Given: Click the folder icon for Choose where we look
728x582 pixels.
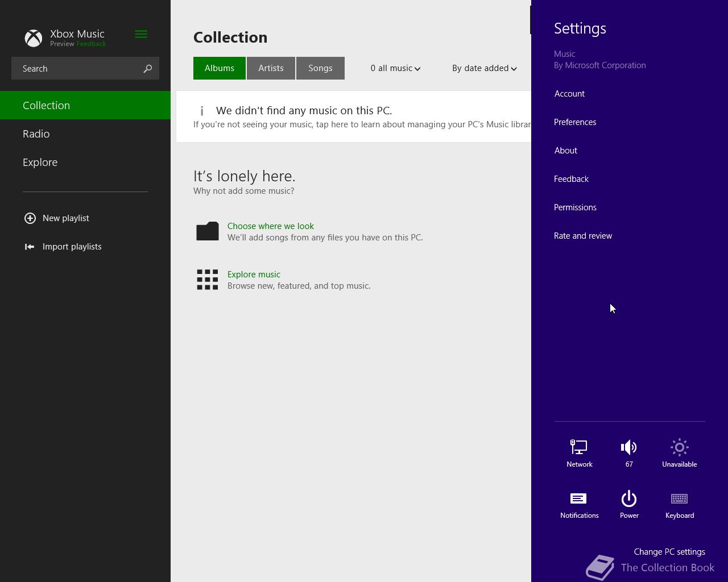Looking at the screenshot, I should (x=208, y=231).
